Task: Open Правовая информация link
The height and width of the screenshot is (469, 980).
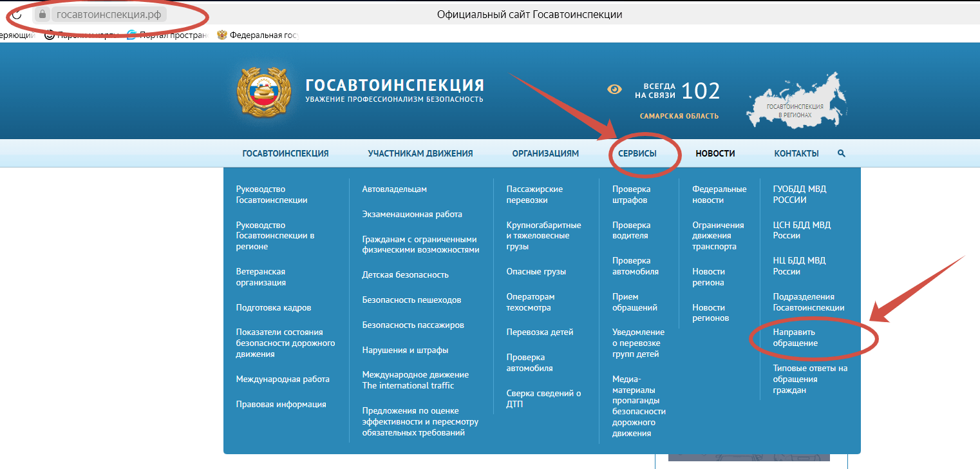Action: click(281, 404)
